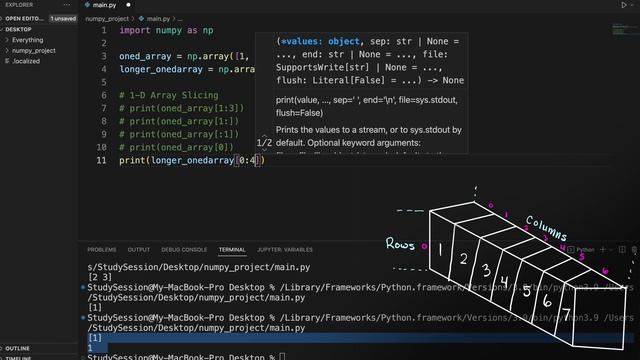The width and height of the screenshot is (640, 360).
Task: Click the split terminal icon
Action: [622, 249]
